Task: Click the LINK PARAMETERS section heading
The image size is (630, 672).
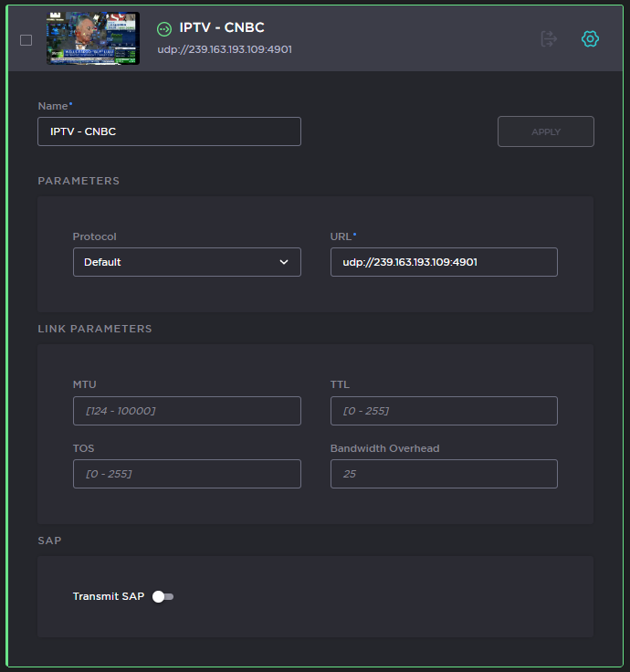Action: coord(95,329)
